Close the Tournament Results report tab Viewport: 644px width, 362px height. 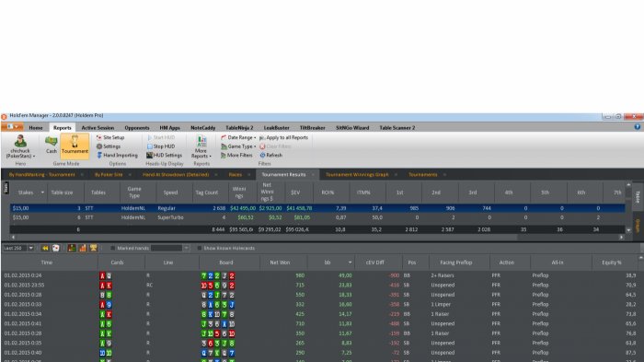click(313, 175)
